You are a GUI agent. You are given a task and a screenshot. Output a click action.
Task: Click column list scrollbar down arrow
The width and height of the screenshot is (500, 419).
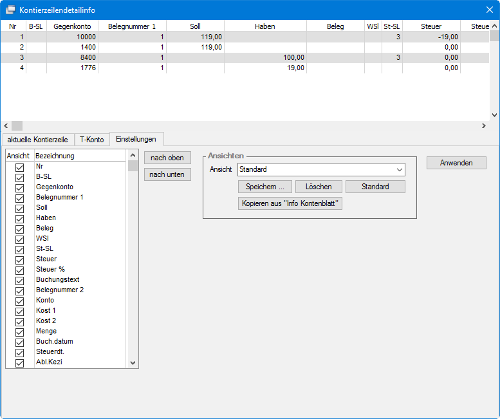(133, 363)
